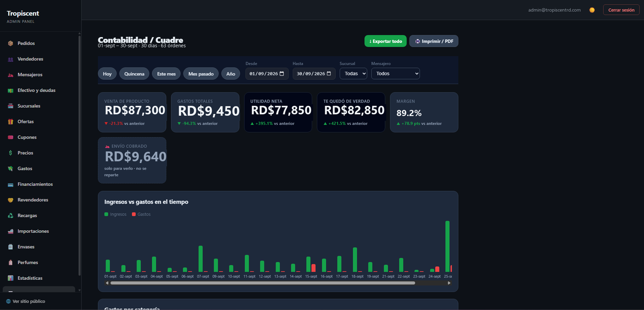Screen dimensions: 644x310
Task: Open the Importaciones ship icon
Action: pyautogui.click(x=11, y=231)
